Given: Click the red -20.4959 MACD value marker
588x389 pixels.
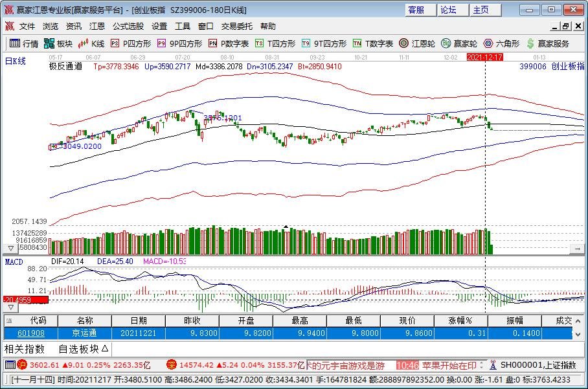Looking at the screenshot, I should pos(26,300).
